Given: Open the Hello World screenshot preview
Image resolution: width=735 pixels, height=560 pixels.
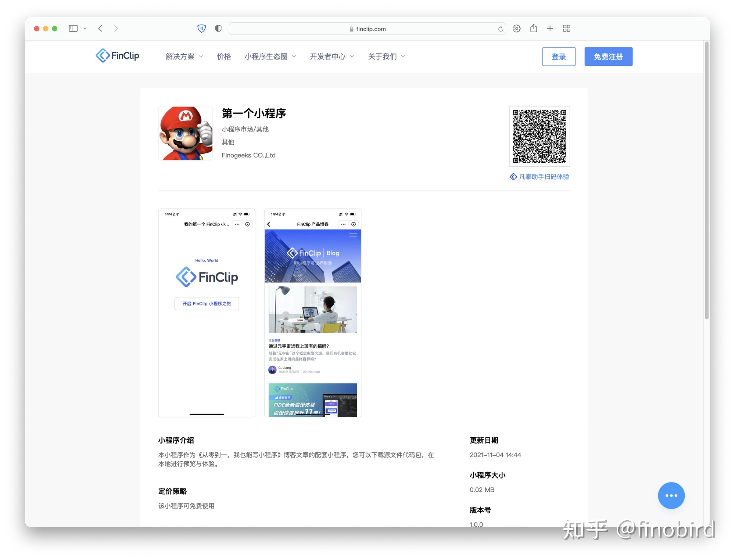Looking at the screenshot, I should click(207, 313).
